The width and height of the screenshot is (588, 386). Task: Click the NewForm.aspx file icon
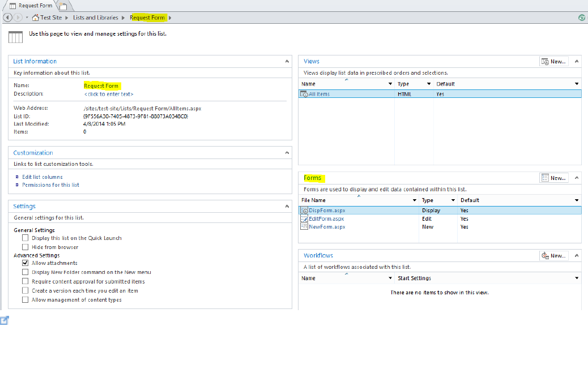(x=304, y=227)
